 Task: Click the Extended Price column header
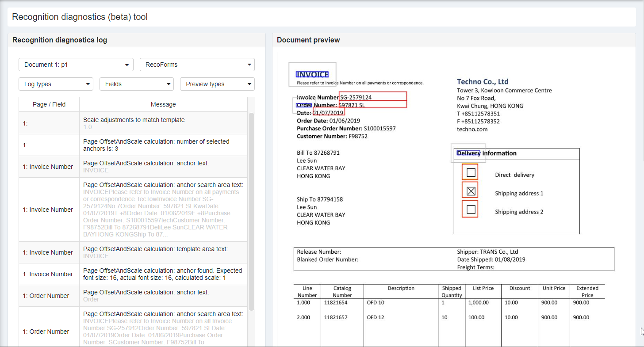pyautogui.click(x=587, y=291)
